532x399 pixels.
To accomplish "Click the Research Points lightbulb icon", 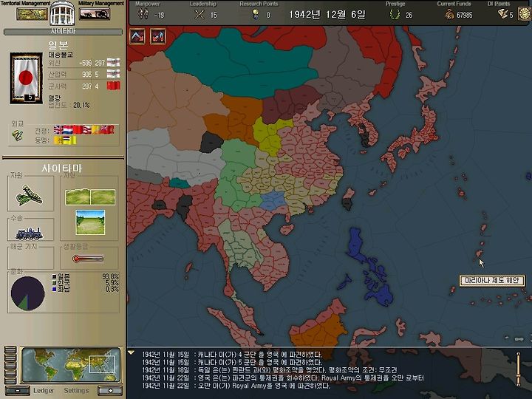I will pos(256,14).
